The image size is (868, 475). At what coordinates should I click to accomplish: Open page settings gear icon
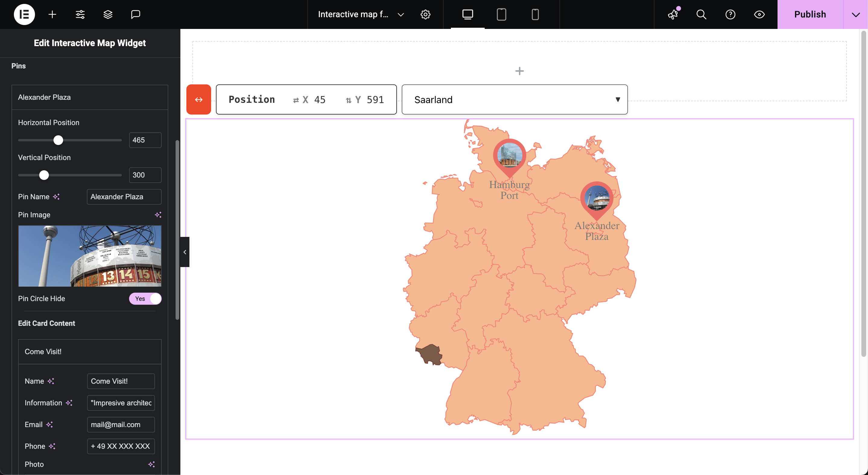(x=426, y=14)
